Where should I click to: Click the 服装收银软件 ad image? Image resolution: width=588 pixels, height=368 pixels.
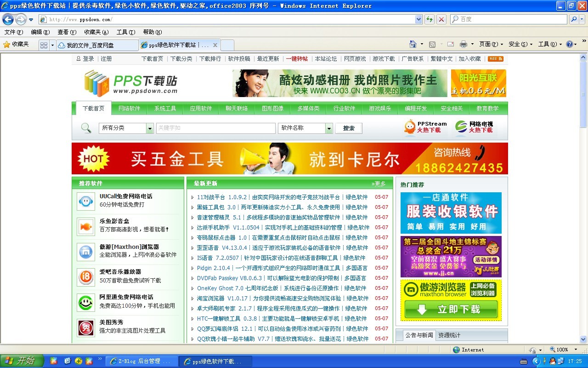click(x=451, y=213)
